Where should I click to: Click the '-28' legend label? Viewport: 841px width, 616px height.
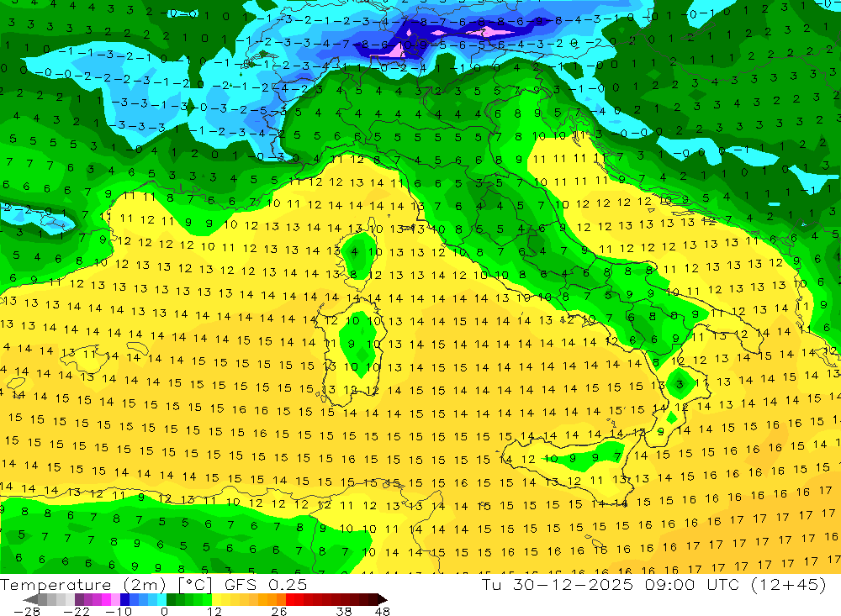pos(26,611)
